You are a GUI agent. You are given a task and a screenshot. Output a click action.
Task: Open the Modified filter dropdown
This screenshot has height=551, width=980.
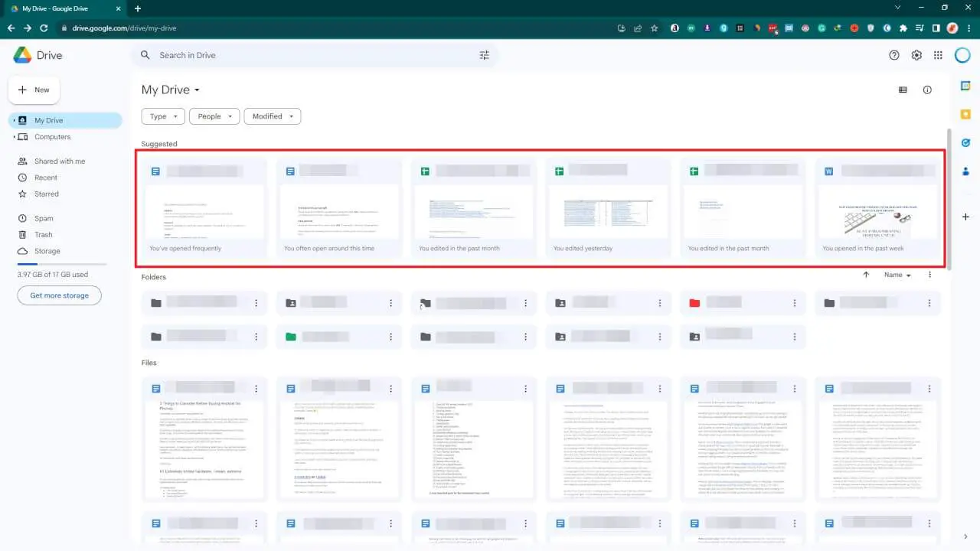click(x=272, y=116)
